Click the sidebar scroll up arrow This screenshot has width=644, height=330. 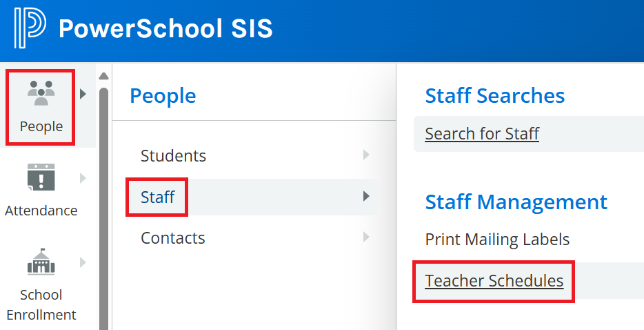(104, 75)
